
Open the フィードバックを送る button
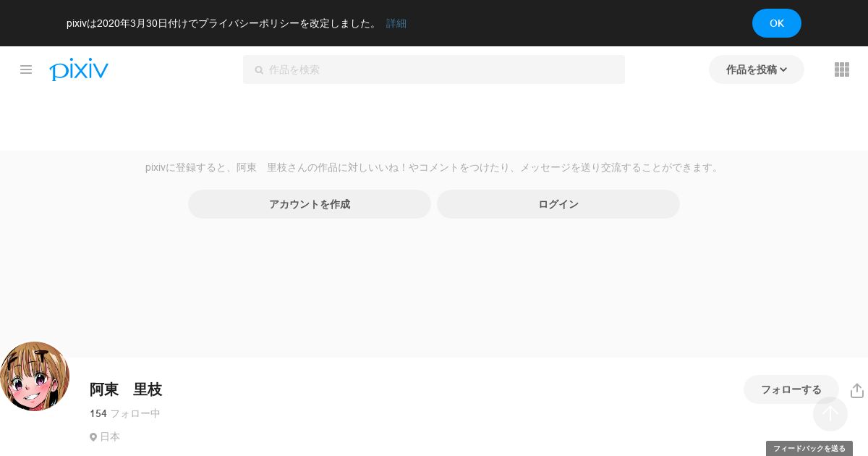(809, 449)
